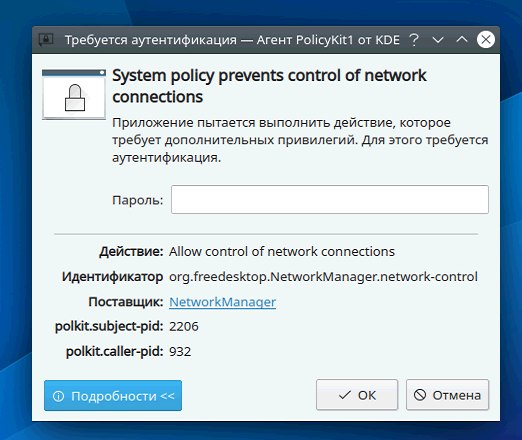Cancel the dialog with the Отмена button
Image resolution: width=522 pixels, height=440 pixels.
(447, 395)
